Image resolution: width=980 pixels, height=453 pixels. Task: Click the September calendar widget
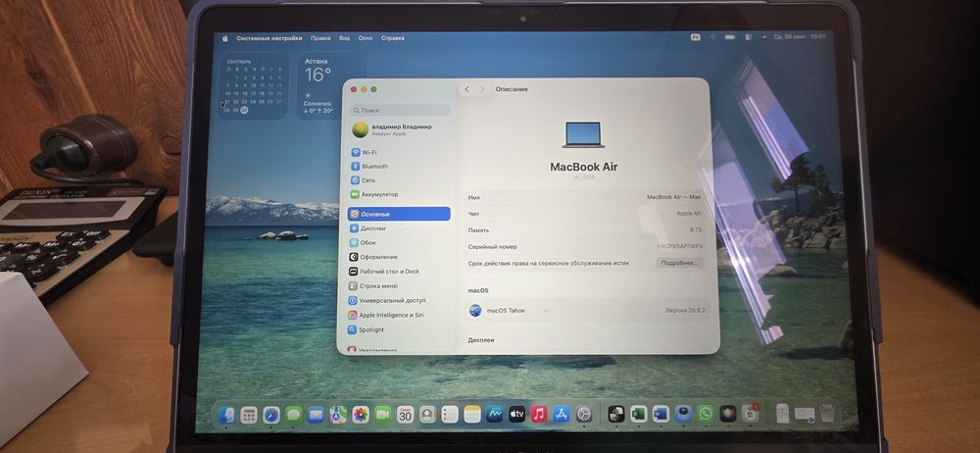tap(253, 85)
